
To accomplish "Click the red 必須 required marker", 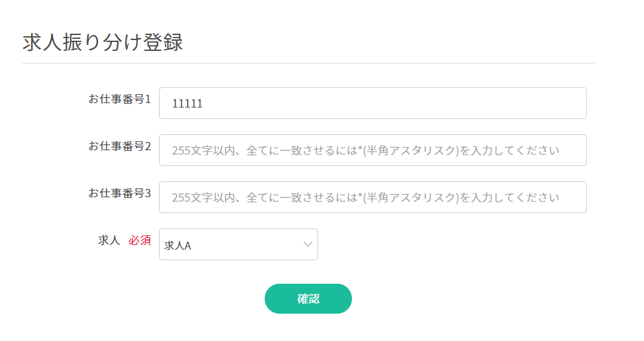I will click(x=140, y=240).
